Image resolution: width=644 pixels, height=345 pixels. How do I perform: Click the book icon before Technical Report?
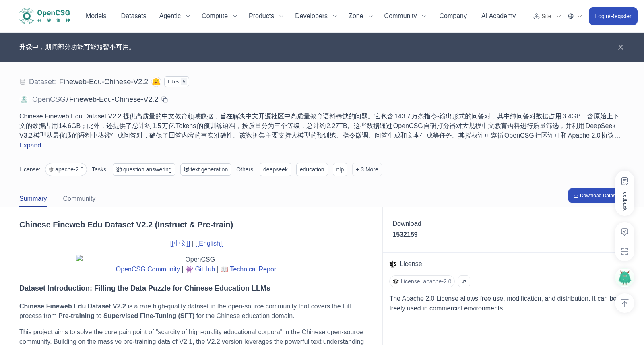(x=224, y=269)
